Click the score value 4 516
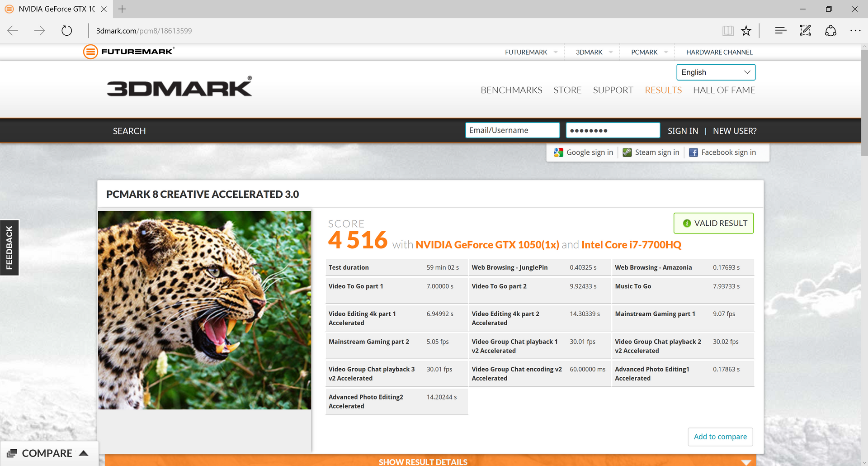The width and height of the screenshot is (868, 466). click(x=358, y=240)
